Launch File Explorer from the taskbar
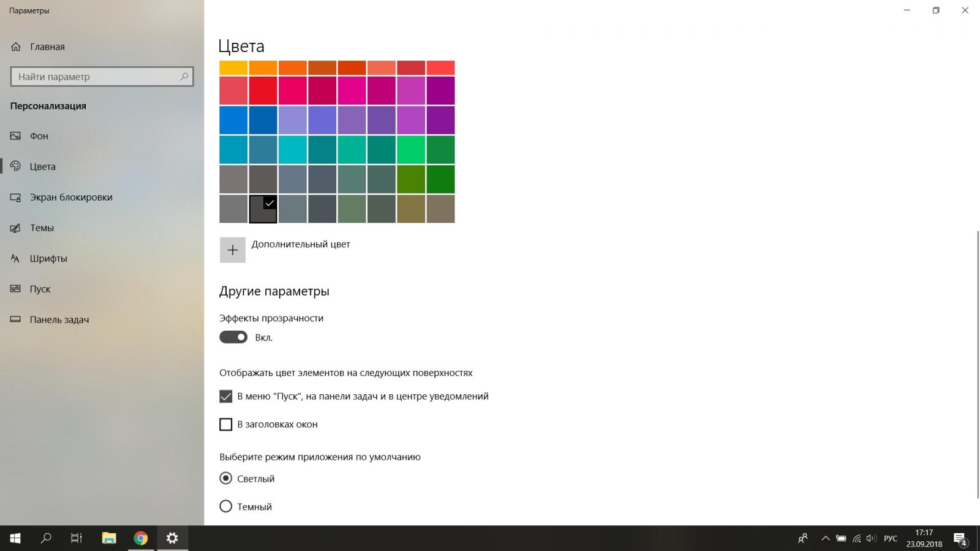This screenshot has height=551, width=980. pos(109,538)
